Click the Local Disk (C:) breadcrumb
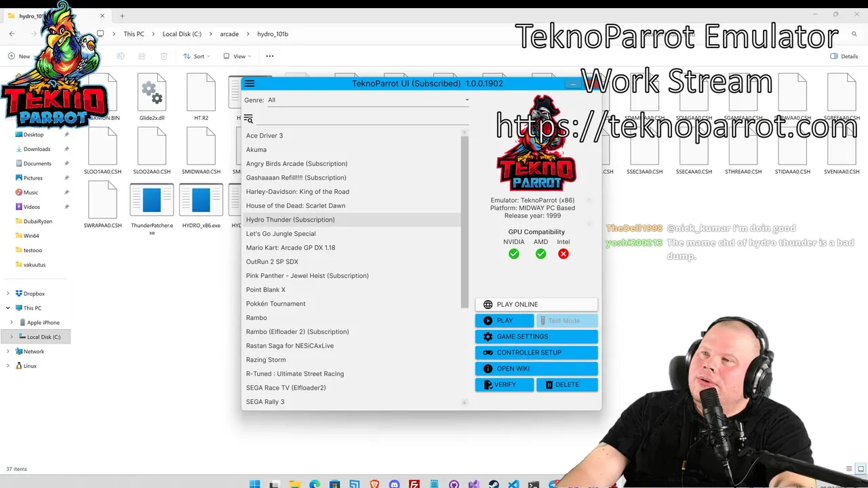Image resolution: width=868 pixels, height=488 pixels. point(182,34)
